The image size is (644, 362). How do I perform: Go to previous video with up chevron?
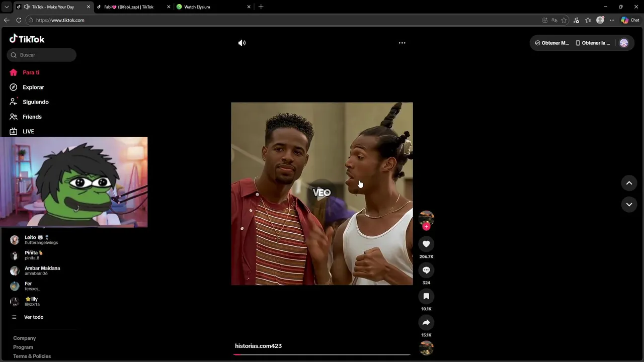click(x=629, y=183)
